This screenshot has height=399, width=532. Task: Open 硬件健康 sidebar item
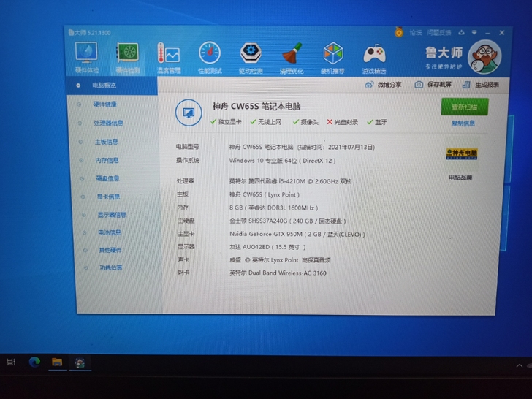[x=104, y=104]
